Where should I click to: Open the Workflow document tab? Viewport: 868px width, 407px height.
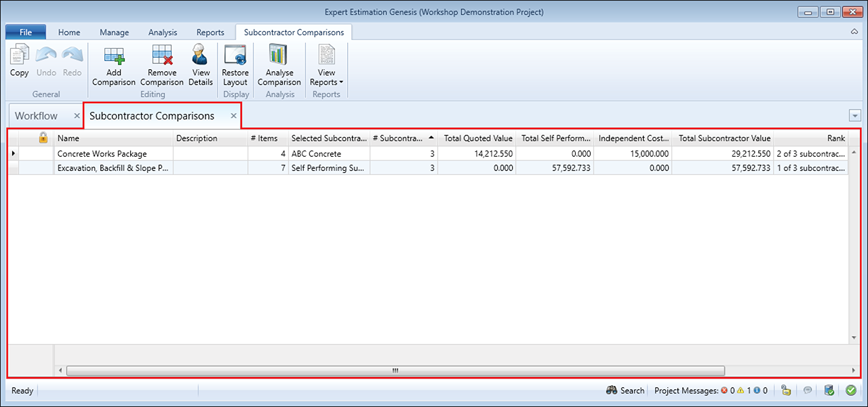[x=37, y=116]
